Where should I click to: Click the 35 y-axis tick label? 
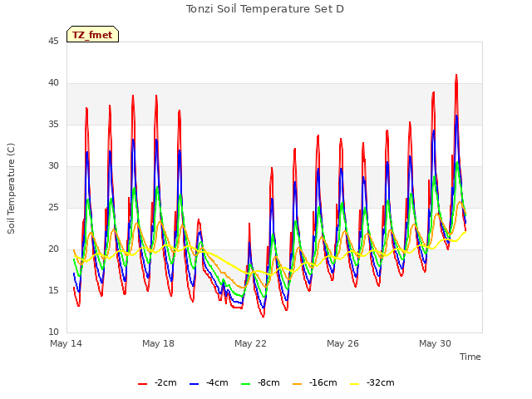[53, 125]
